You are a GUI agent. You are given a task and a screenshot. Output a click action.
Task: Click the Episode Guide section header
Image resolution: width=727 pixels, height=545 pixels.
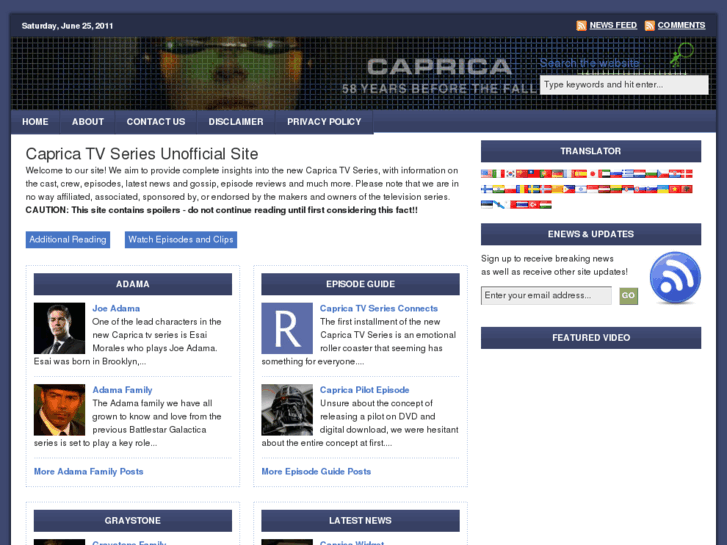coord(360,284)
